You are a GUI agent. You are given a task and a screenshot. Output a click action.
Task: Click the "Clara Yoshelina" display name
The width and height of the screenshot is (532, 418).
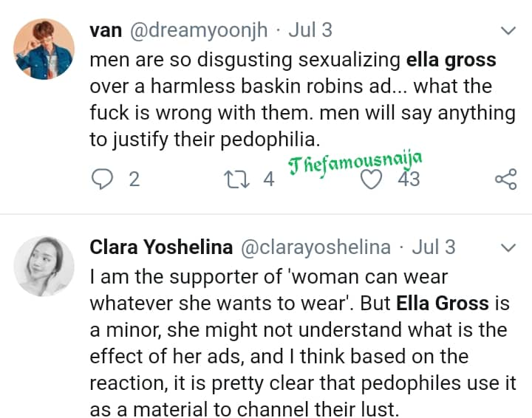tap(161, 247)
